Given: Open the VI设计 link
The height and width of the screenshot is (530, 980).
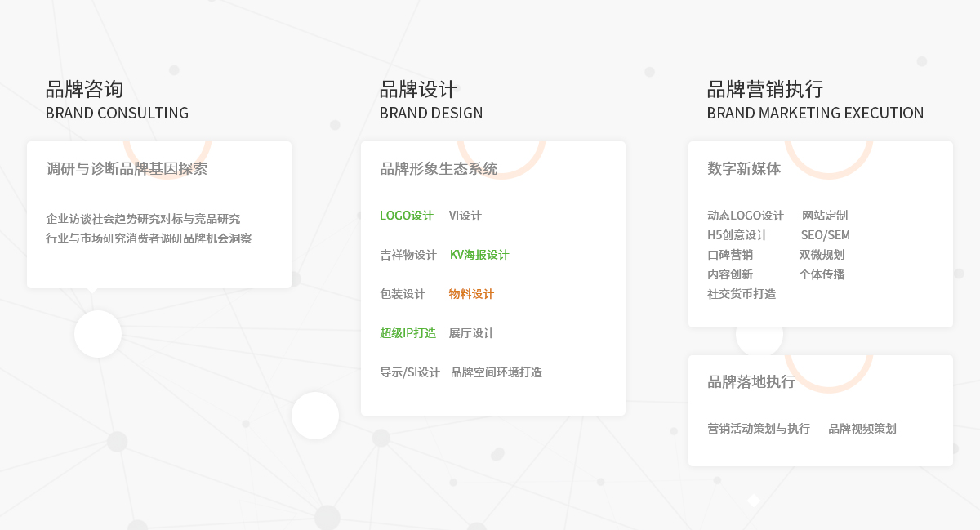Looking at the screenshot, I should (465, 216).
